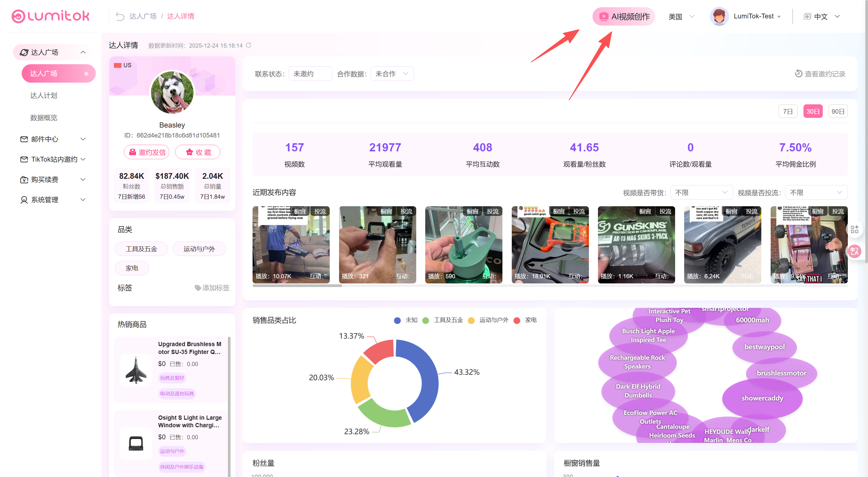
Task: Click the 添加标签 tag icon
Action: point(198,288)
